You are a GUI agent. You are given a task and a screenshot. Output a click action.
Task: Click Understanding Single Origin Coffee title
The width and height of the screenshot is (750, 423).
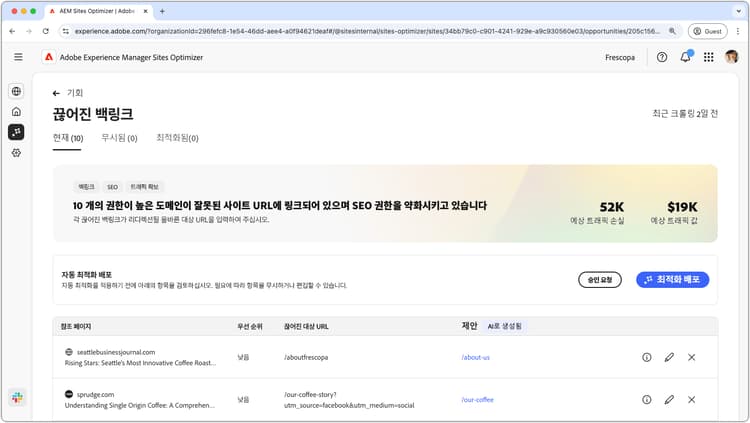pos(140,405)
